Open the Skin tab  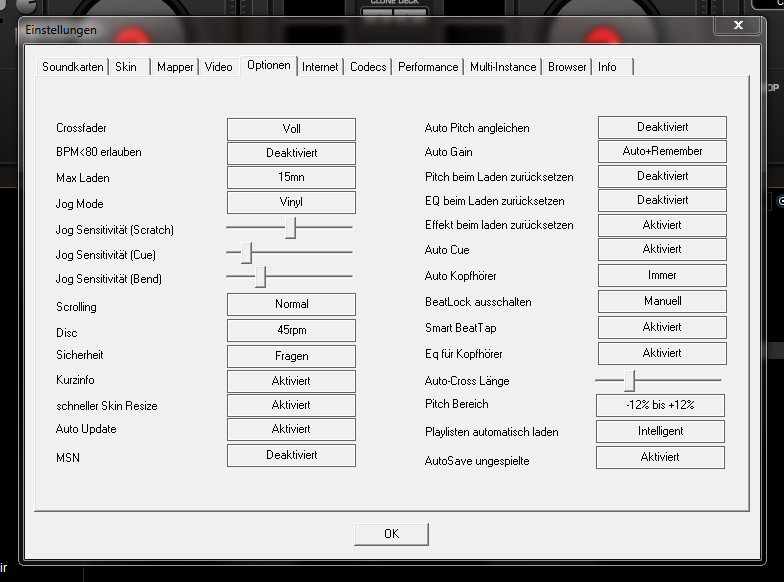(x=126, y=67)
